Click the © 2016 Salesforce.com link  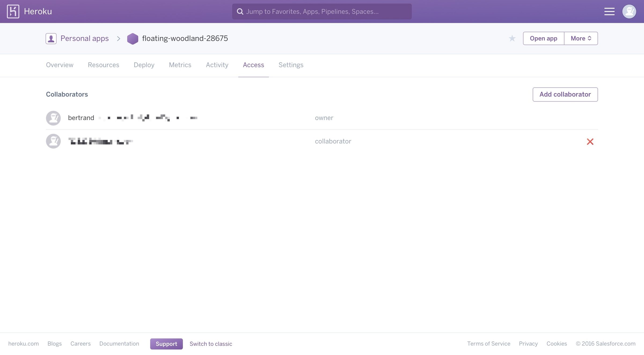coord(606,344)
